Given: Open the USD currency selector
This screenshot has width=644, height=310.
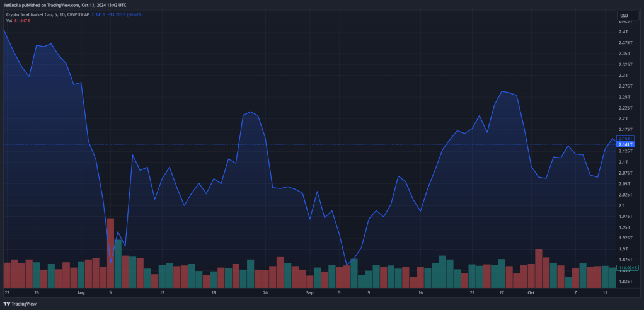Looking at the screenshot, I should pyautogui.click(x=628, y=16).
